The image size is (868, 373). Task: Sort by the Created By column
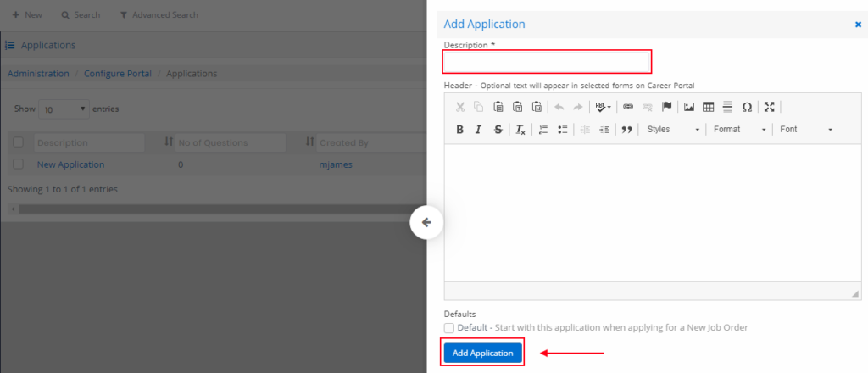[x=310, y=142]
